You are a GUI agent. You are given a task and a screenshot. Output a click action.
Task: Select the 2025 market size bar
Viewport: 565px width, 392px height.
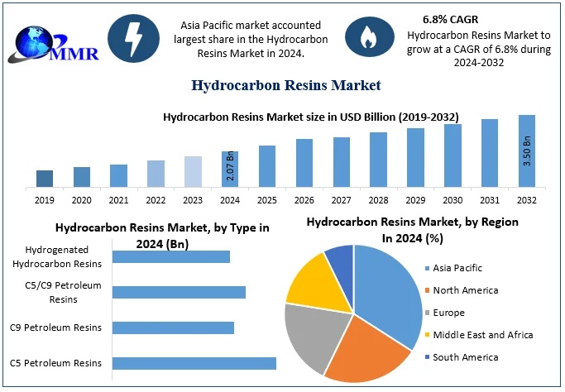[x=267, y=166]
